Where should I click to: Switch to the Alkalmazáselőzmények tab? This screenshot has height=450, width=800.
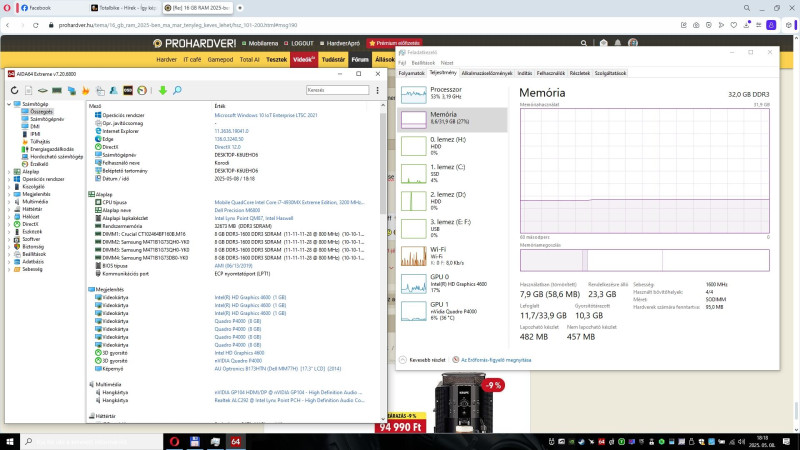pos(487,73)
